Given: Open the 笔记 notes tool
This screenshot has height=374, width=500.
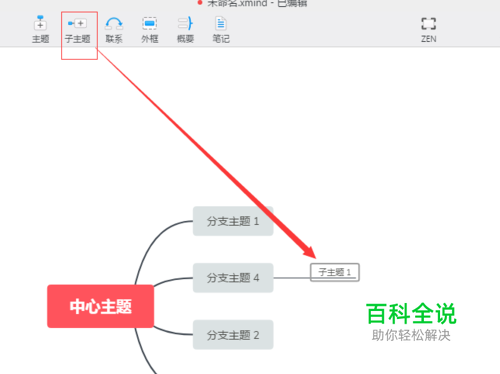Looking at the screenshot, I should pyautogui.click(x=221, y=30).
